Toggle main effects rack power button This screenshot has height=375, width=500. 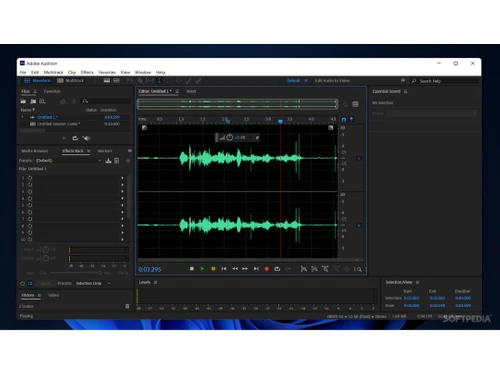tap(22, 283)
